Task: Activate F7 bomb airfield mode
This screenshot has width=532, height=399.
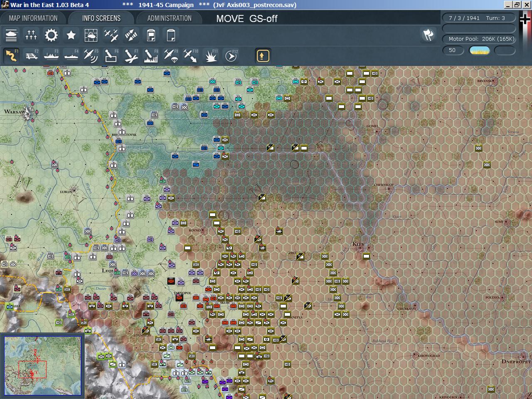Action: pos(131,56)
